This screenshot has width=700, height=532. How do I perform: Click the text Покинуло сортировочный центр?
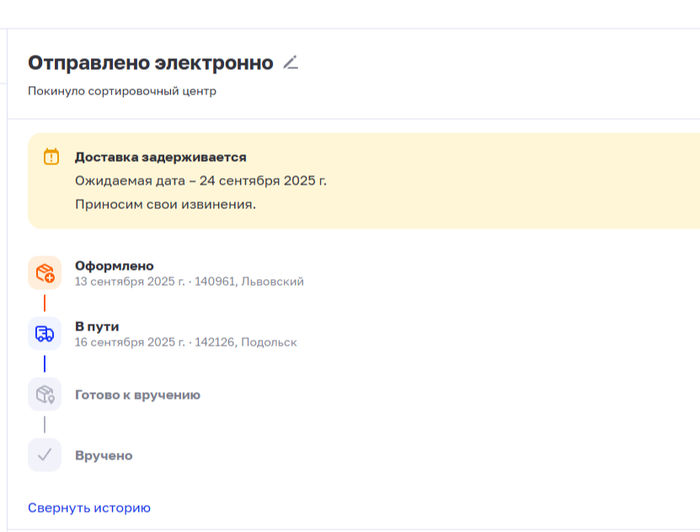click(122, 91)
